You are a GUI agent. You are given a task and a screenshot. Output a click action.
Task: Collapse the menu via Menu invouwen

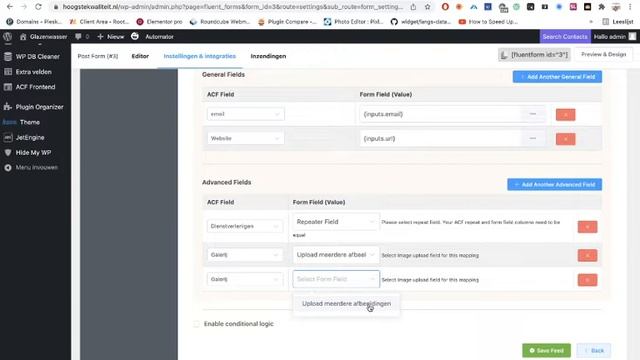(x=31, y=168)
